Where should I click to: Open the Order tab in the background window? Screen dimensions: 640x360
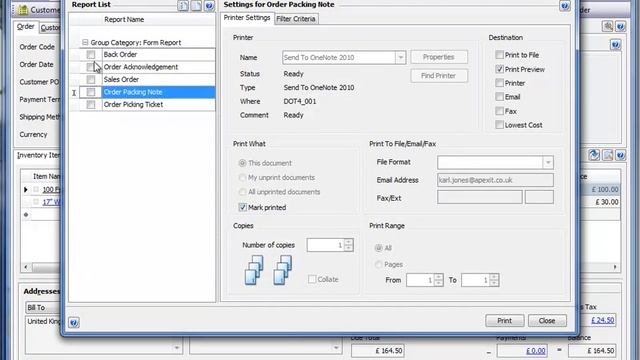coord(26,27)
